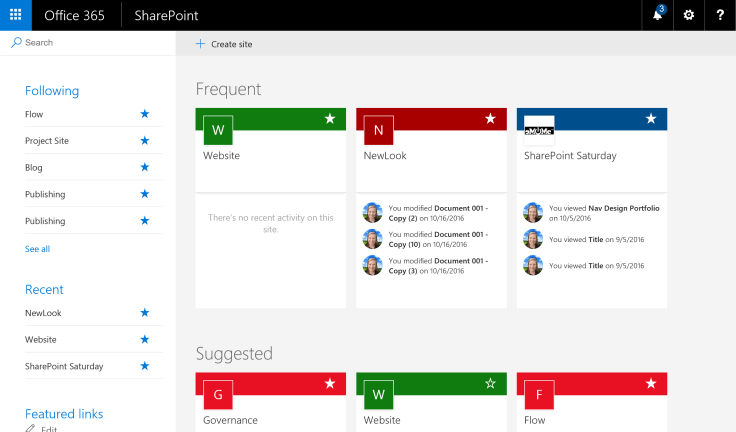Open the settings gear menu

click(x=688, y=15)
